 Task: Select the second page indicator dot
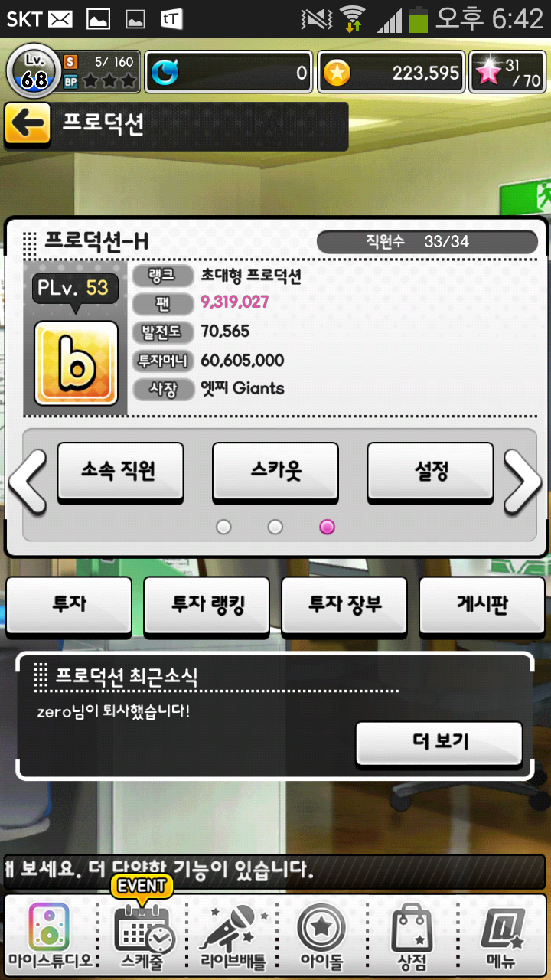point(275,527)
